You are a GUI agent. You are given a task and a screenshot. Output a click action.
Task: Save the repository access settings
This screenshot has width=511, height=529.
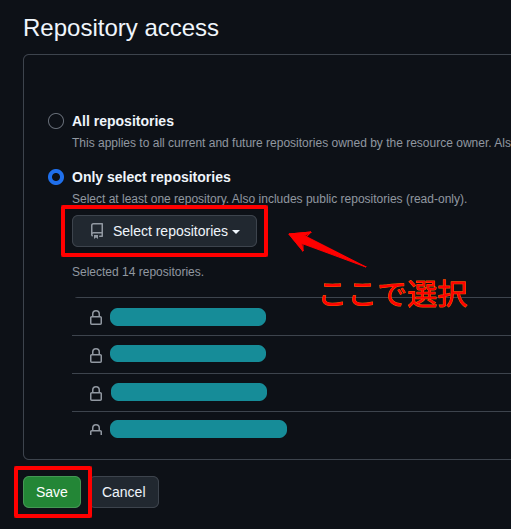click(52, 492)
